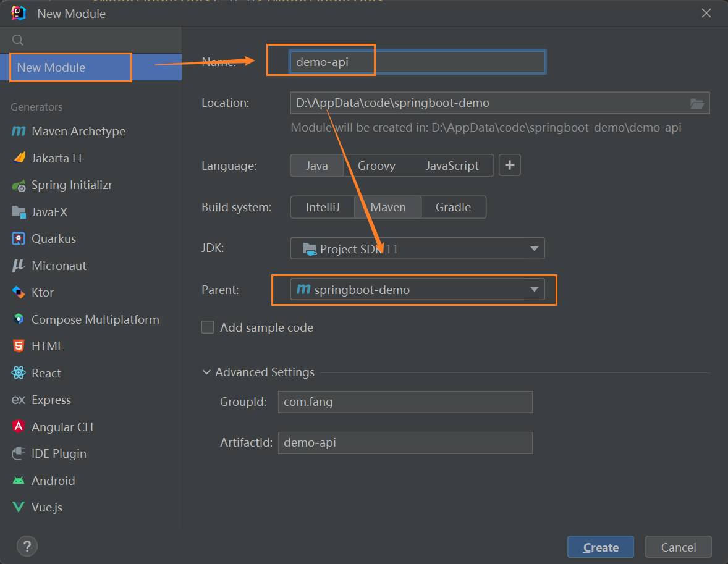Screen dimensions: 728x564
Task: Select the Maven Archetype generator icon
Action: click(x=19, y=132)
